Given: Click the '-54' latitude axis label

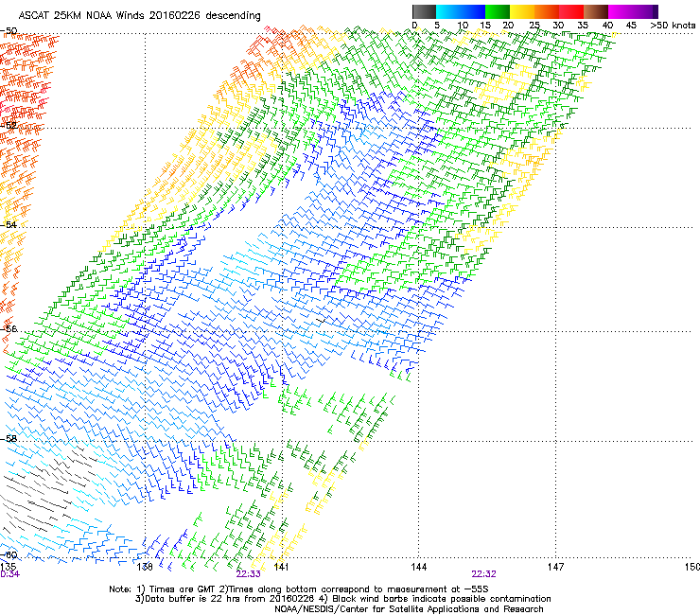Looking at the screenshot, I should [9, 224].
